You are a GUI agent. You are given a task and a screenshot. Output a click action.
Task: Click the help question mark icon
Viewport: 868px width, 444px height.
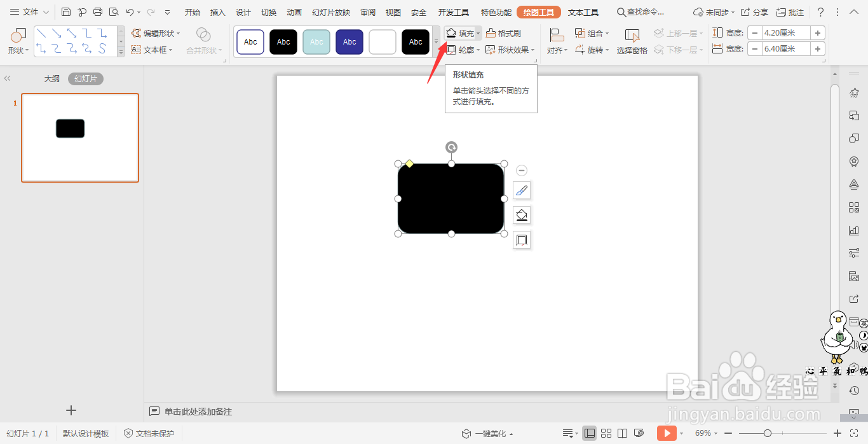coord(821,12)
